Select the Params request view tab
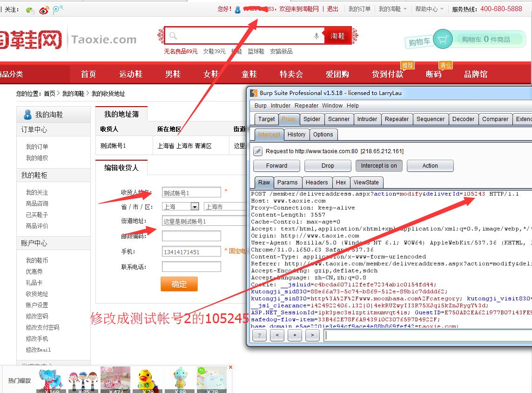The height and width of the screenshot is (393, 532). pyautogui.click(x=287, y=182)
